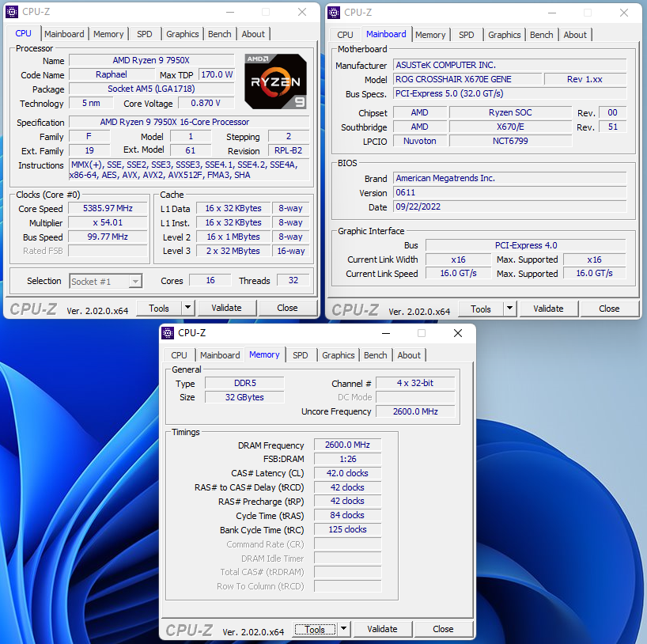Image resolution: width=647 pixels, height=644 pixels.
Task: Minimize the top-right Mainboard window
Action: [x=551, y=12]
